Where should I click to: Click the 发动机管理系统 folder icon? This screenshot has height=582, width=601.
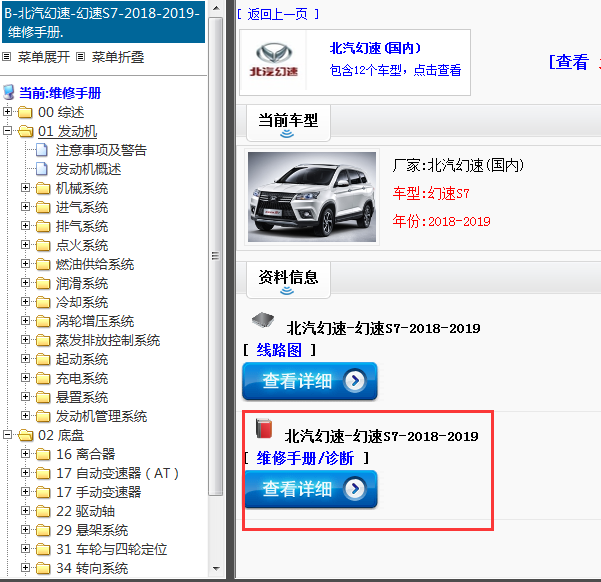pos(43,416)
